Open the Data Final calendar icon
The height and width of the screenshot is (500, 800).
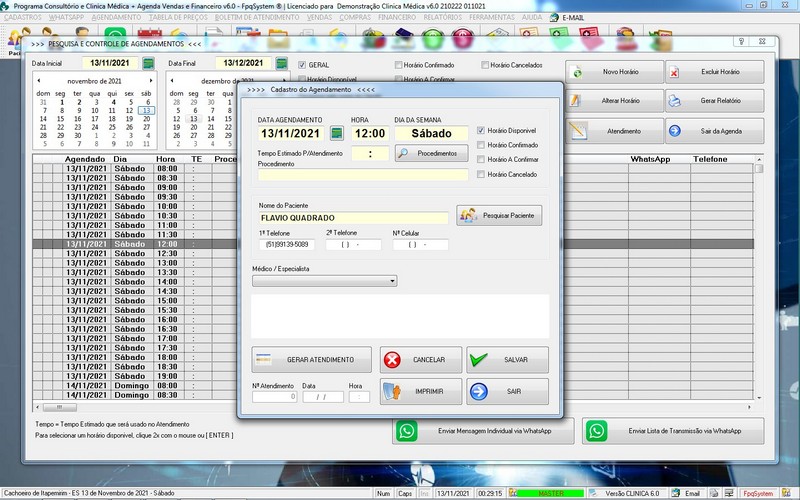coord(285,63)
